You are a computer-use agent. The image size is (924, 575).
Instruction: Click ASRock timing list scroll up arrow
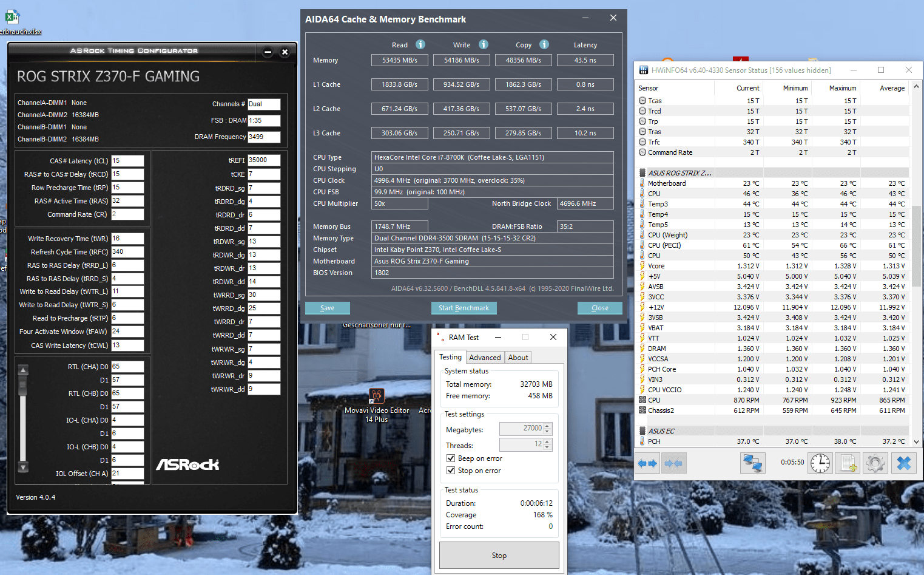click(x=23, y=370)
